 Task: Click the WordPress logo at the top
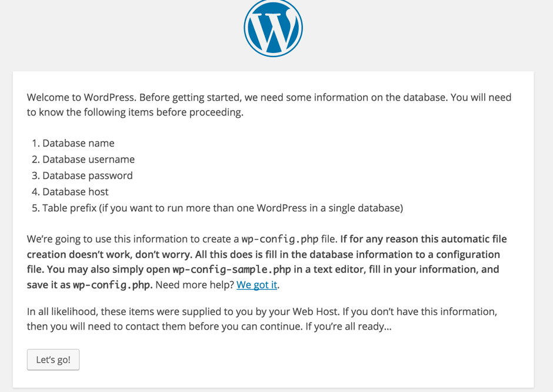(x=273, y=27)
